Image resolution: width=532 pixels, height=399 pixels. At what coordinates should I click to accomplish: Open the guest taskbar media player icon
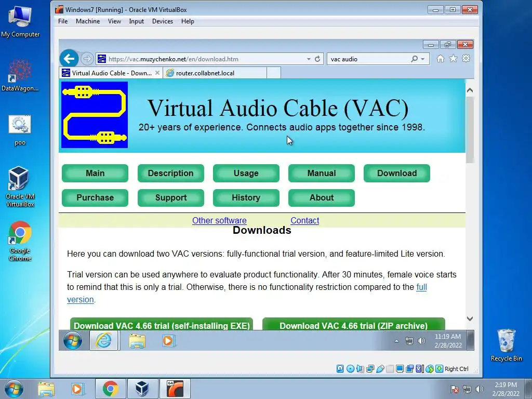click(168, 341)
